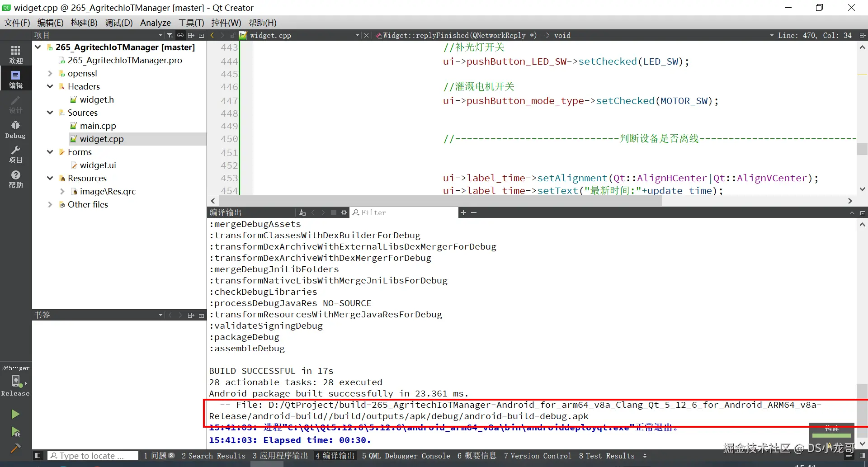This screenshot has width=868, height=467.
Task: Close the 书签 bookmarks panel
Action: pos(202,315)
